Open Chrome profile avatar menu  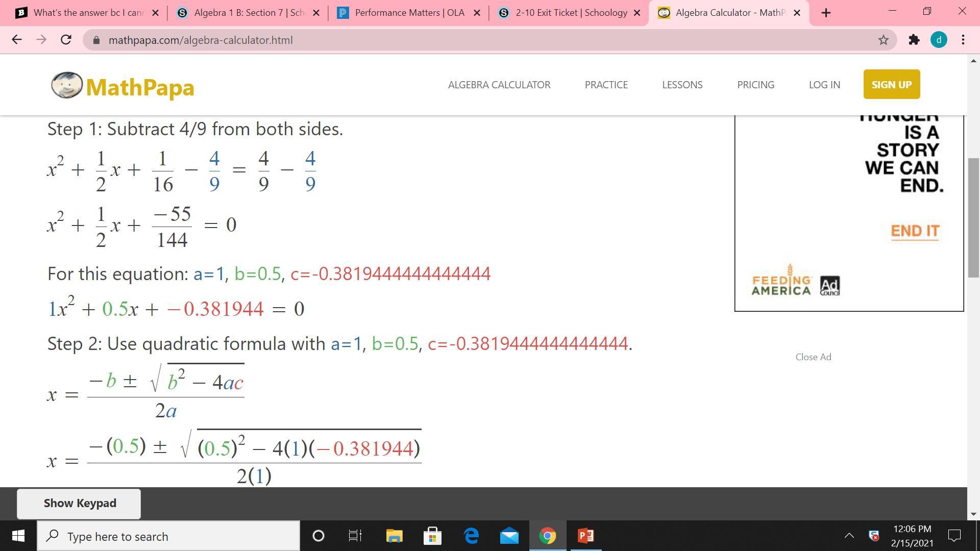939,40
